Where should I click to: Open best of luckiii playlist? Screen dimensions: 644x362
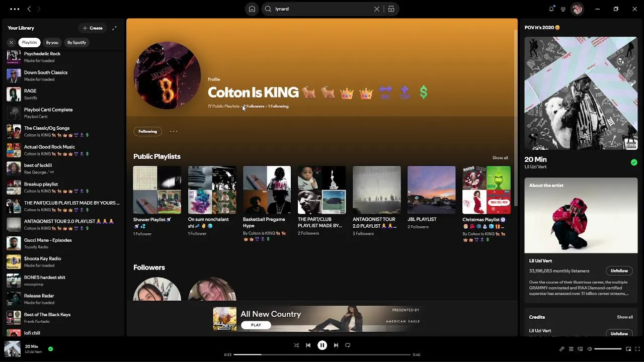[x=63, y=168]
